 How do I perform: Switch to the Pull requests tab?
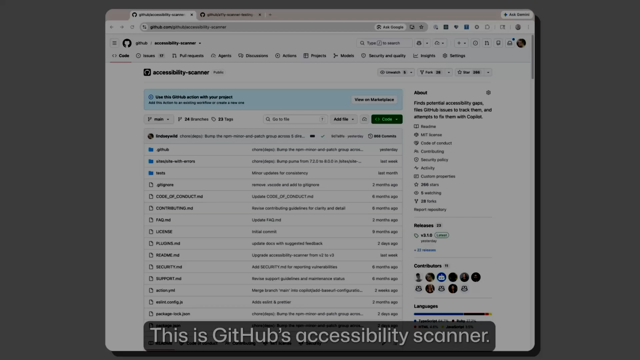click(x=188, y=56)
